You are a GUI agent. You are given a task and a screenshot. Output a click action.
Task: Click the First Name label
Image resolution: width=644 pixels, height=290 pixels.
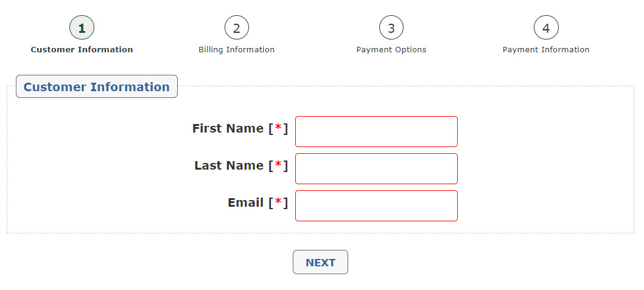click(229, 128)
